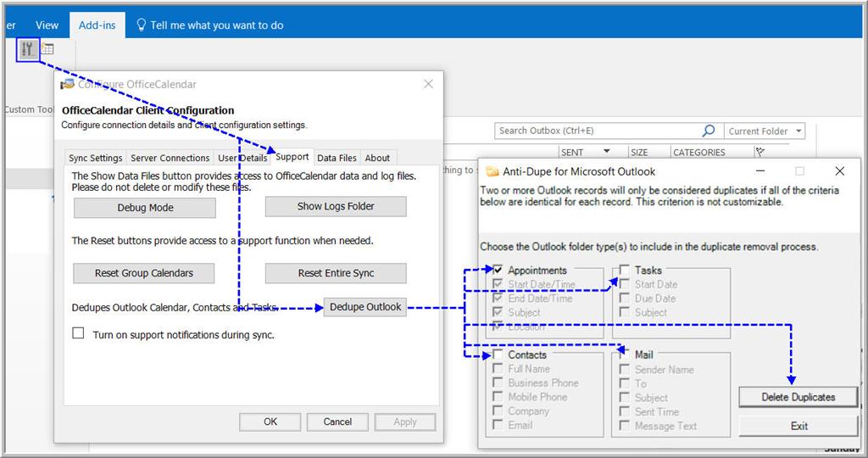Viewport: 868px width, 458px height.
Task: Click the Delete Duplicates button
Action: pos(798,397)
